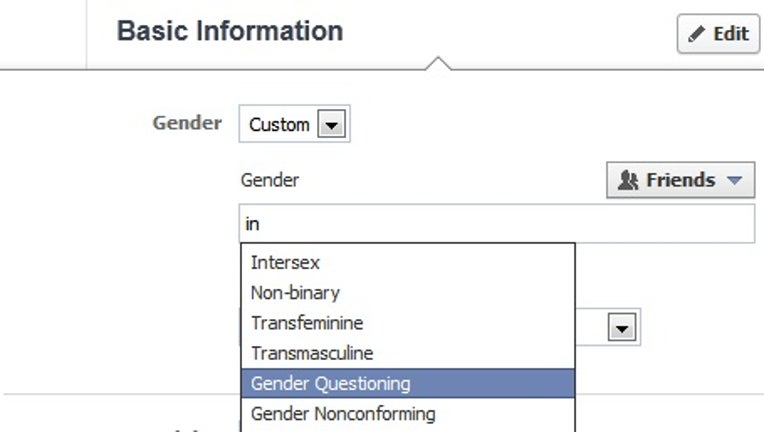Screen dimensions: 764x432
Task: Click the Gender label above the text field
Action: pos(270,180)
